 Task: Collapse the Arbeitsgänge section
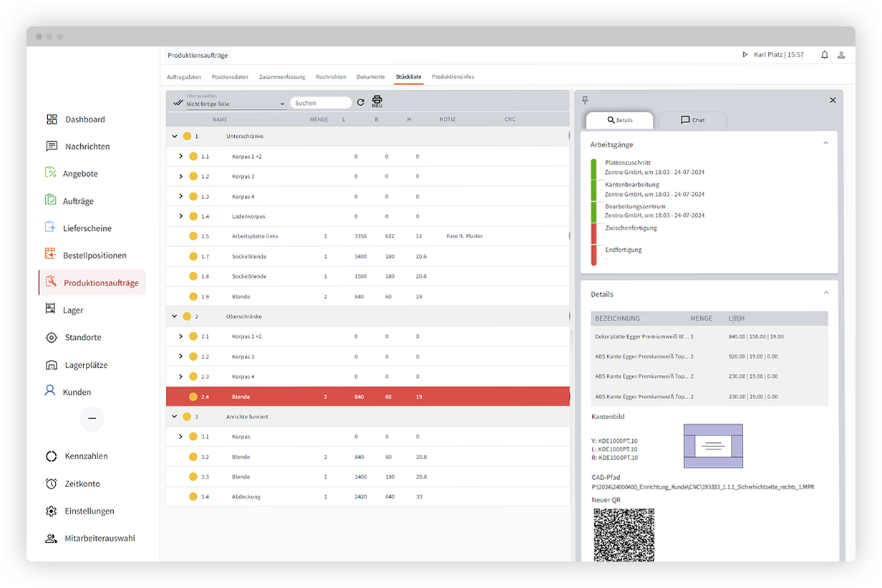pos(825,144)
